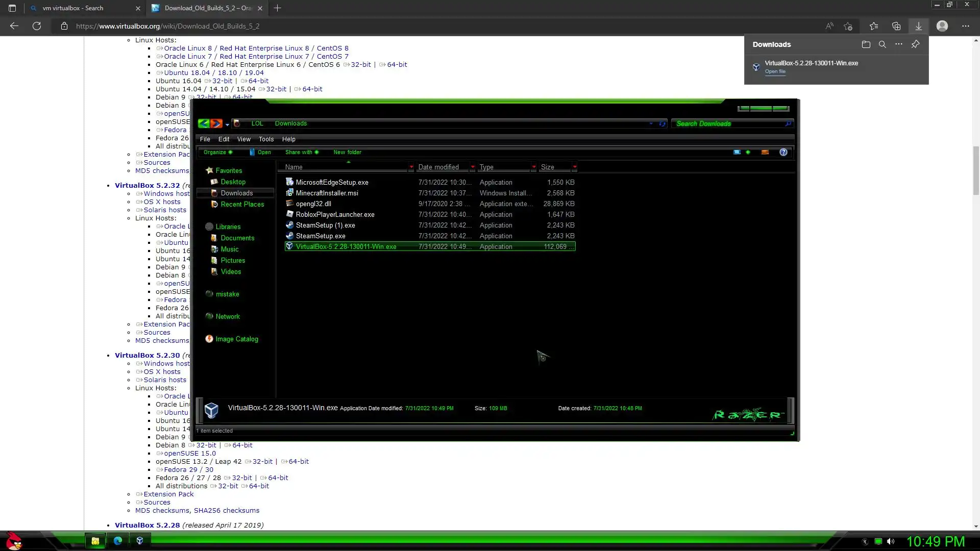Click the green back arrow in Explorer
Viewport: 980px width, 551px height.
point(204,123)
